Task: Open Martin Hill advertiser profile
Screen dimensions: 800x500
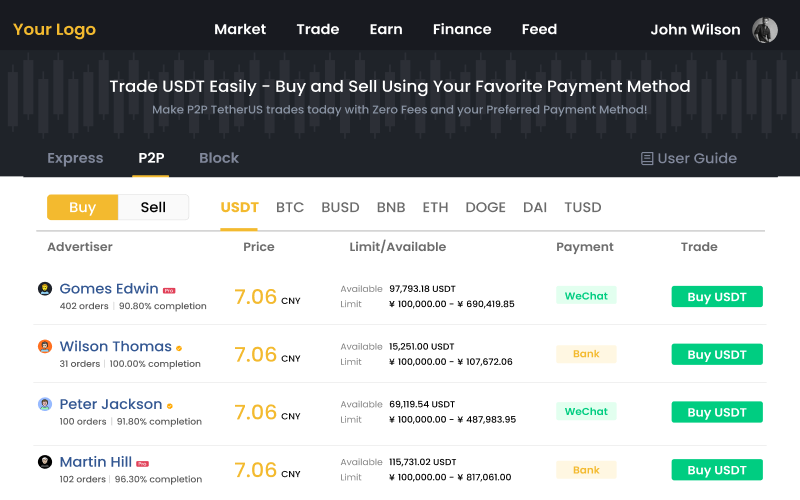Action: pyautogui.click(x=95, y=462)
